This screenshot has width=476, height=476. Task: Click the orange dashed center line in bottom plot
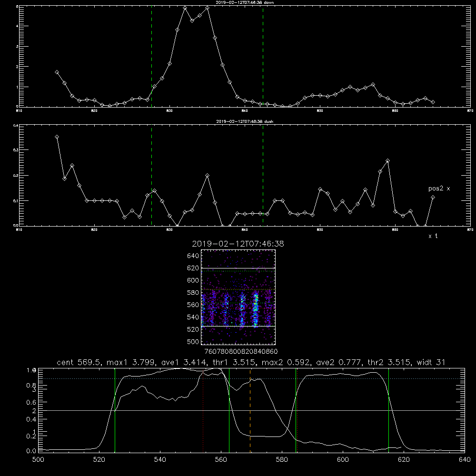250,411
